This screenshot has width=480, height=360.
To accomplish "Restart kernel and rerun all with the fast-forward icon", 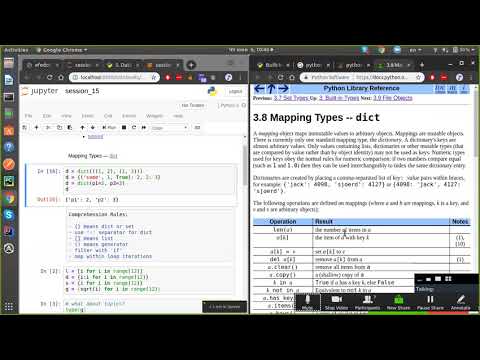I will pos(144,127).
